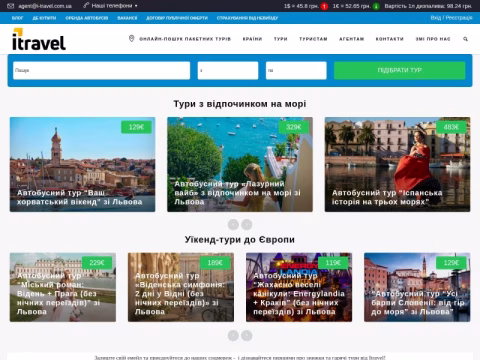480x360 pixels.
Task: Open the Вакансії link
Action: [x=127, y=18]
